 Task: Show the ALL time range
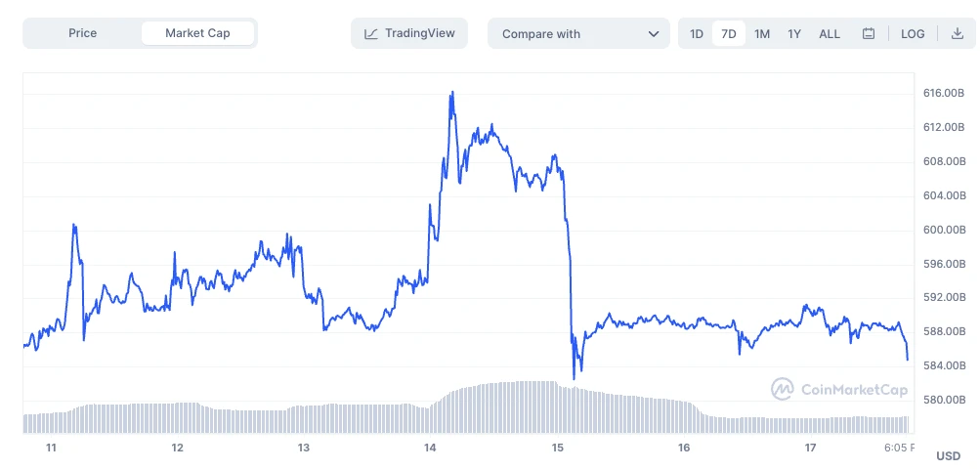830,34
